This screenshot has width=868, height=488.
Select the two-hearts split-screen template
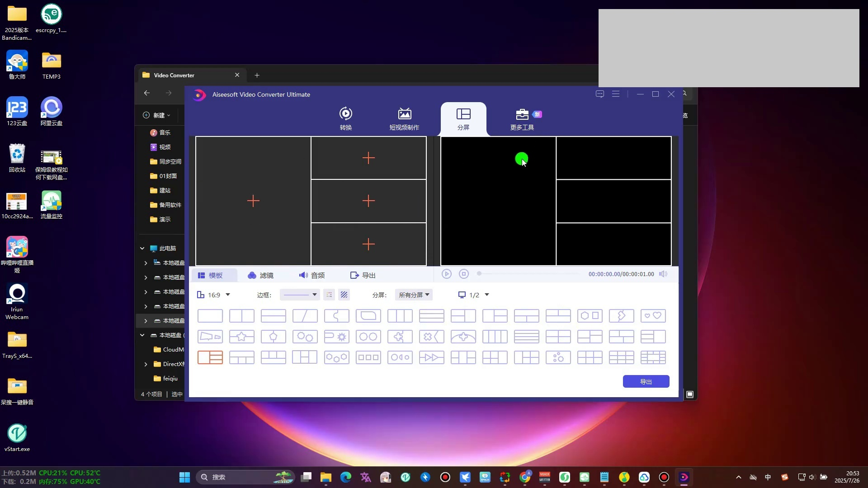click(x=653, y=316)
